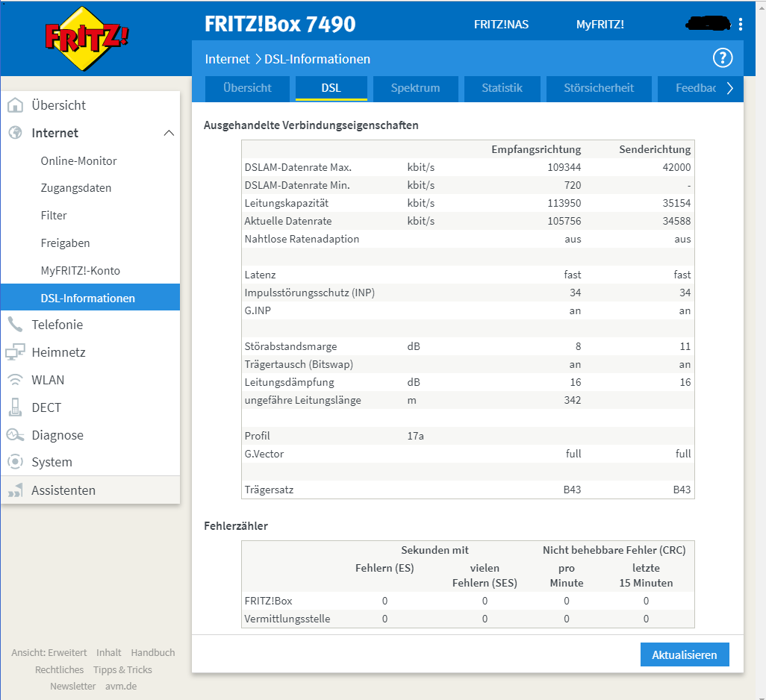Open the Handbuch footer link
Viewport: 766px width, 700px height.
[x=152, y=653]
